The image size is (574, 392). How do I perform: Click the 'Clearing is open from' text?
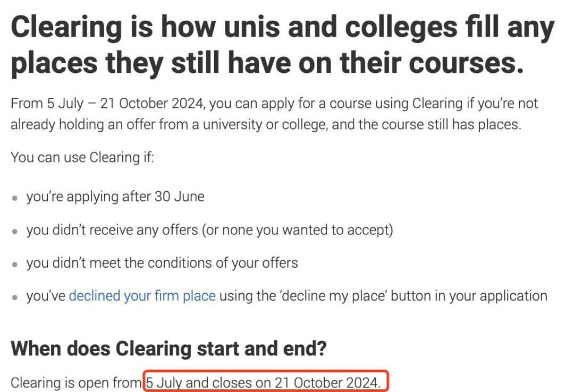click(x=76, y=382)
